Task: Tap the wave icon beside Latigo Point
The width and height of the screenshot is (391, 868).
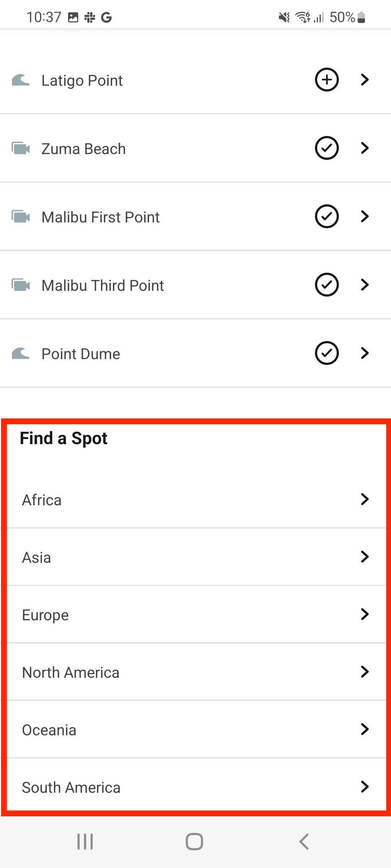Action: pos(20,80)
